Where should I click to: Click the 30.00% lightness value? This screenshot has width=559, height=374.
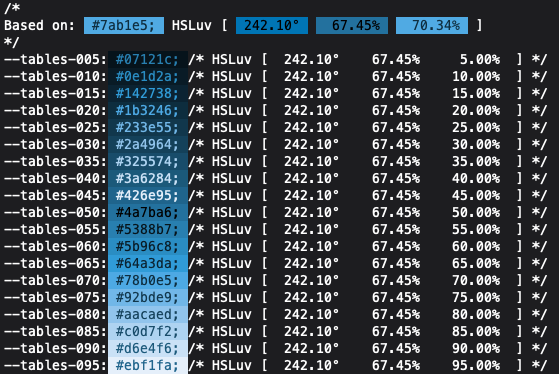pyautogui.click(x=476, y=145)
